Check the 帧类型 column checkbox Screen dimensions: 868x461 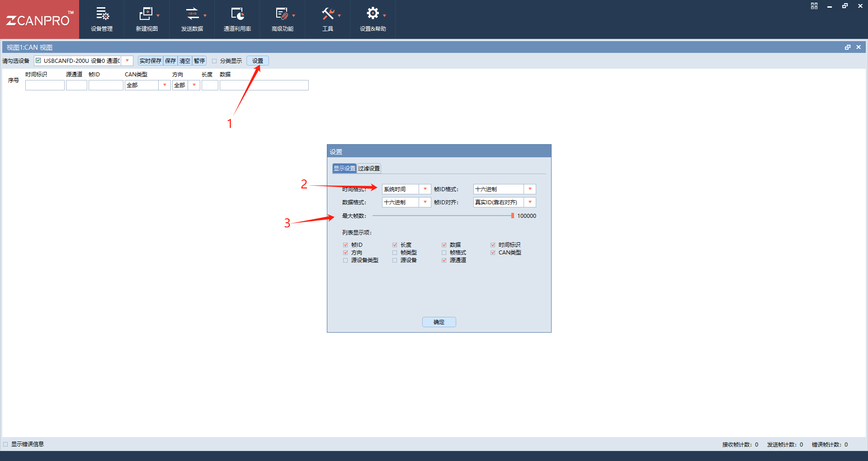[395, 253]
